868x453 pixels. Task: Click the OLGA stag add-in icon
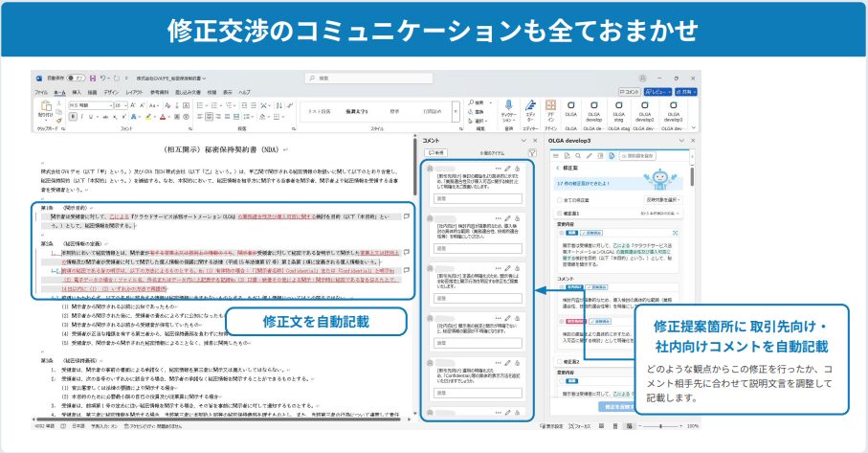coord(619,105)
